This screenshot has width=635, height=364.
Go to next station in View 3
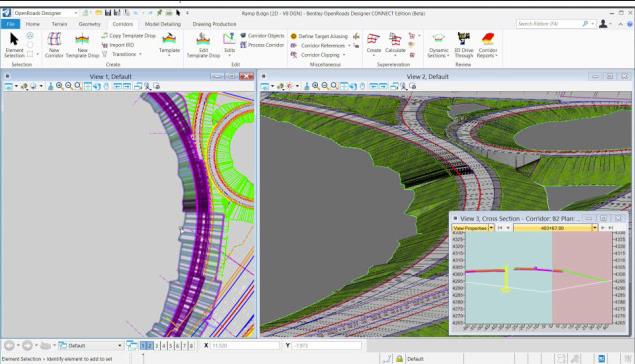click(x=603, y=228)
